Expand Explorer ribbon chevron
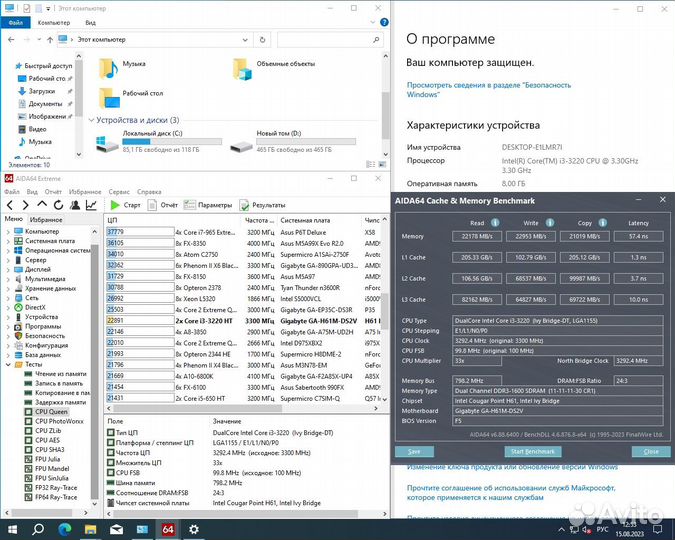This screenshot has width=675, height=540. (x=373, y=22)
